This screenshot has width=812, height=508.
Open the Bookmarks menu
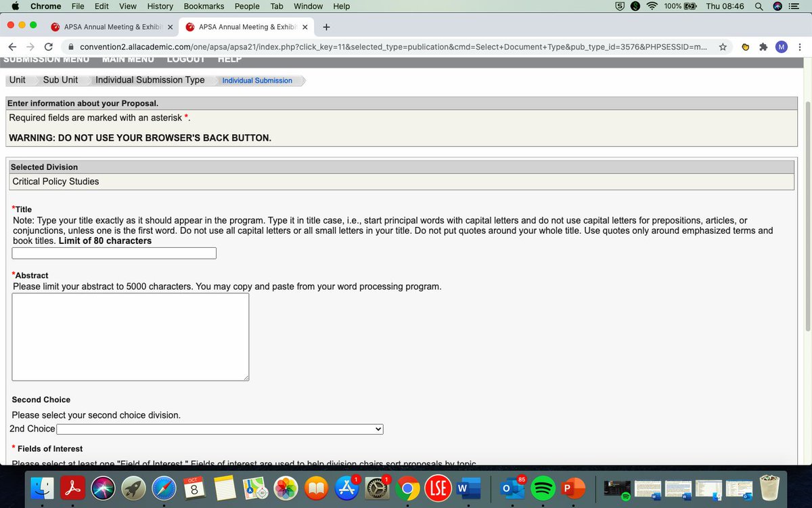tap(204, 6)
